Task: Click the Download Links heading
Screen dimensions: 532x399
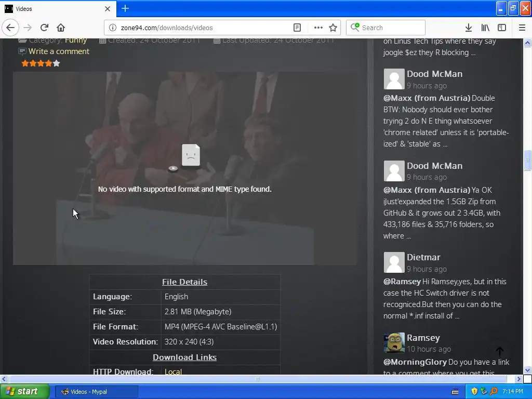Action: click(x=184, y=357)
